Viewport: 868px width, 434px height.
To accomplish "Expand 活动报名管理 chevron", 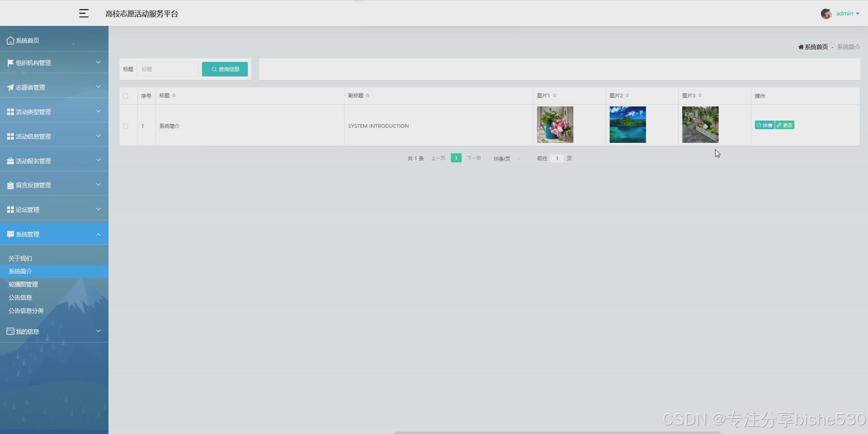I will pyautogui.click(x=98, y=160).
